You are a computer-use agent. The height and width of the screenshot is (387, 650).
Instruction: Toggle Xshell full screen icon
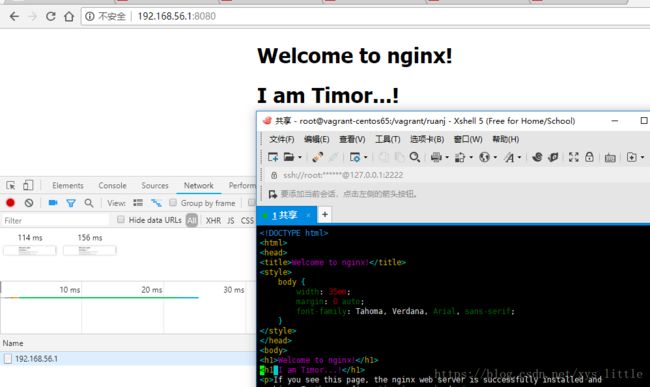(x=573, y=157)
